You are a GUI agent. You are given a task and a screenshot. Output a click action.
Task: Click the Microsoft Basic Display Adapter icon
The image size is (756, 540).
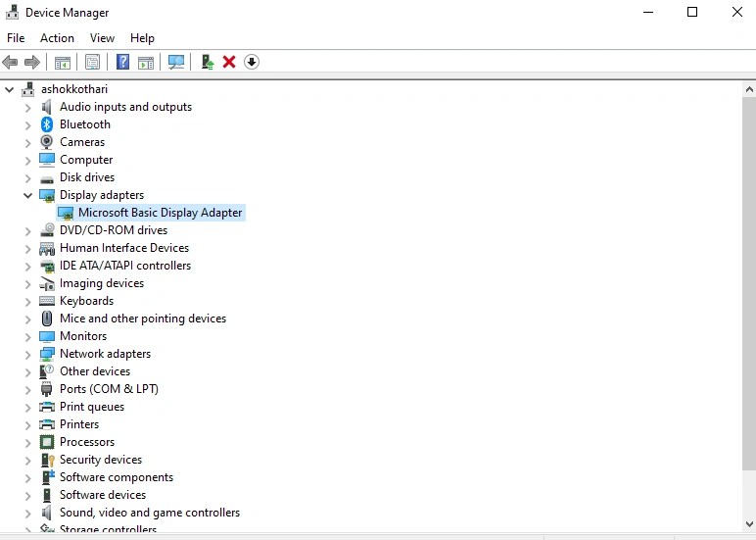point(66,213)
